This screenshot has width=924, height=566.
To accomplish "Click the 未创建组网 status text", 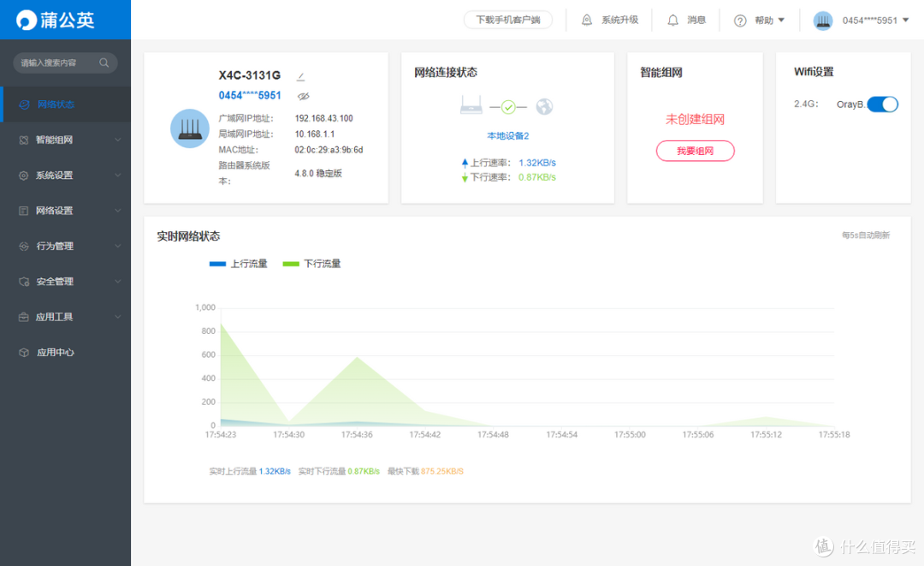I will pos(696,119).
